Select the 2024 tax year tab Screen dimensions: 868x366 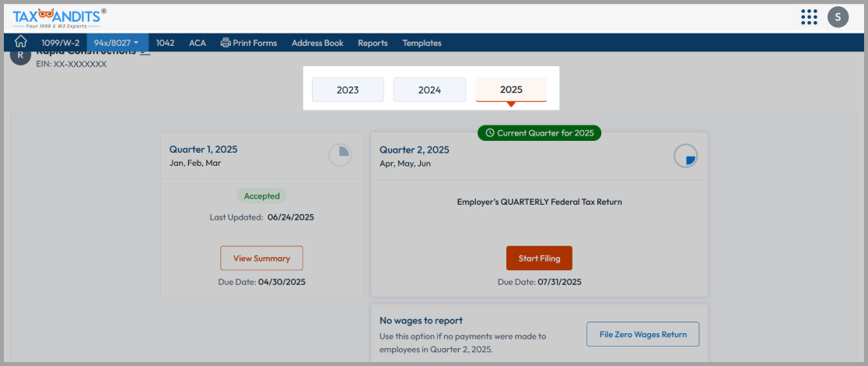coord(429,90)
